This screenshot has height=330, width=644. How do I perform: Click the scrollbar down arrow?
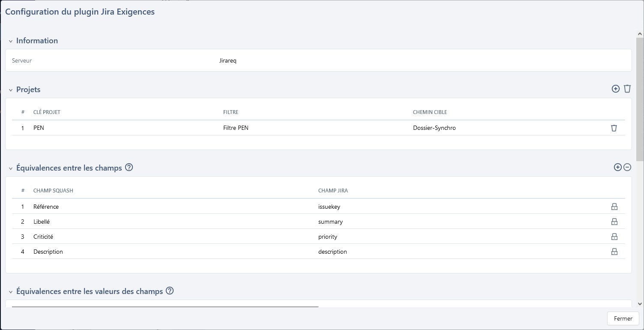(640, 303)
